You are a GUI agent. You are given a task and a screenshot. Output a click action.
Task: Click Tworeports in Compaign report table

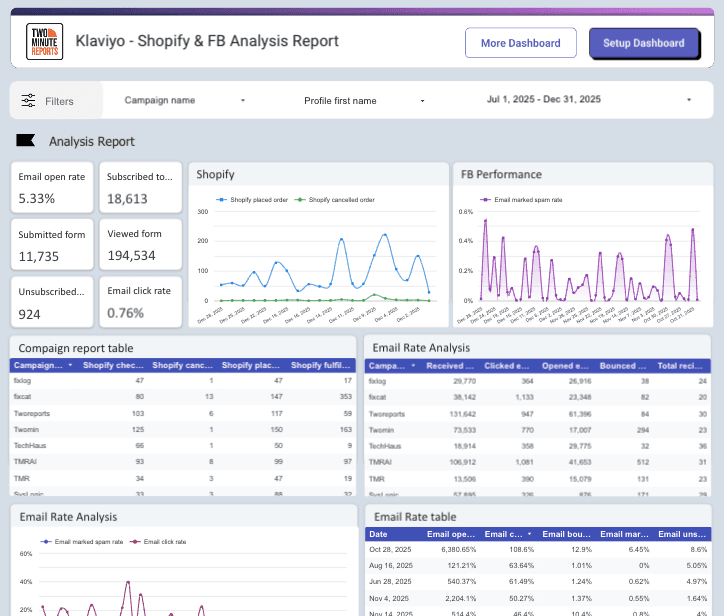tap(32, 413)
